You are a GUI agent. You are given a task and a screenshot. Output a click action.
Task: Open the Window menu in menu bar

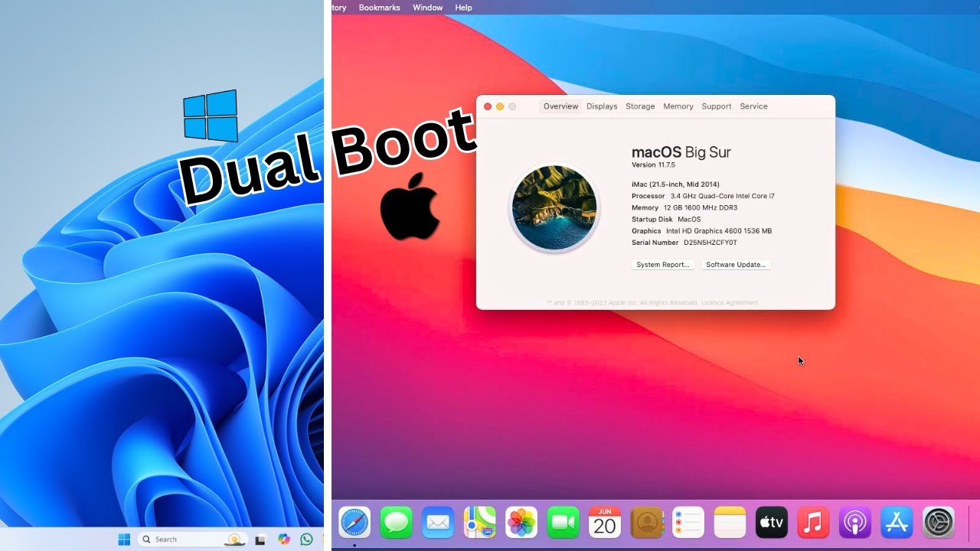428,8
